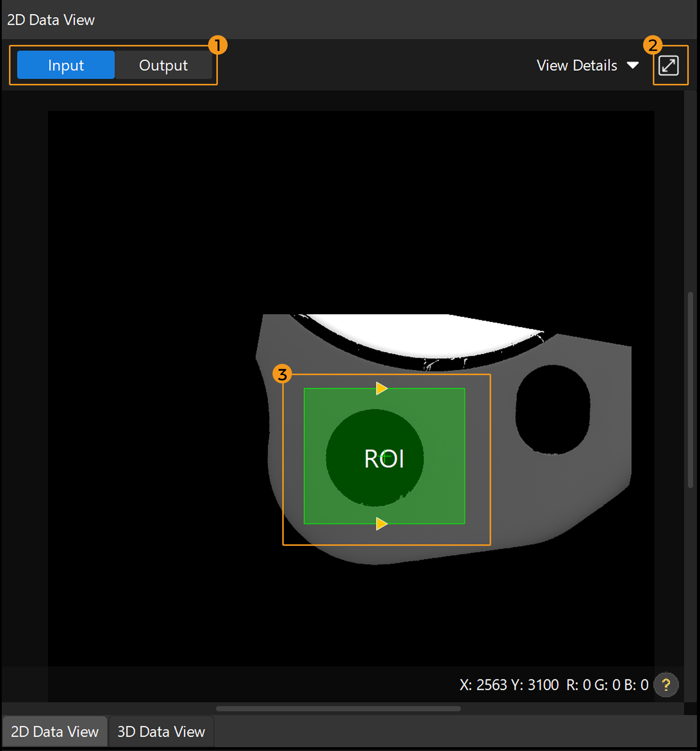
Task: Open the View Details dropdown
Action: tap(587, 66)
